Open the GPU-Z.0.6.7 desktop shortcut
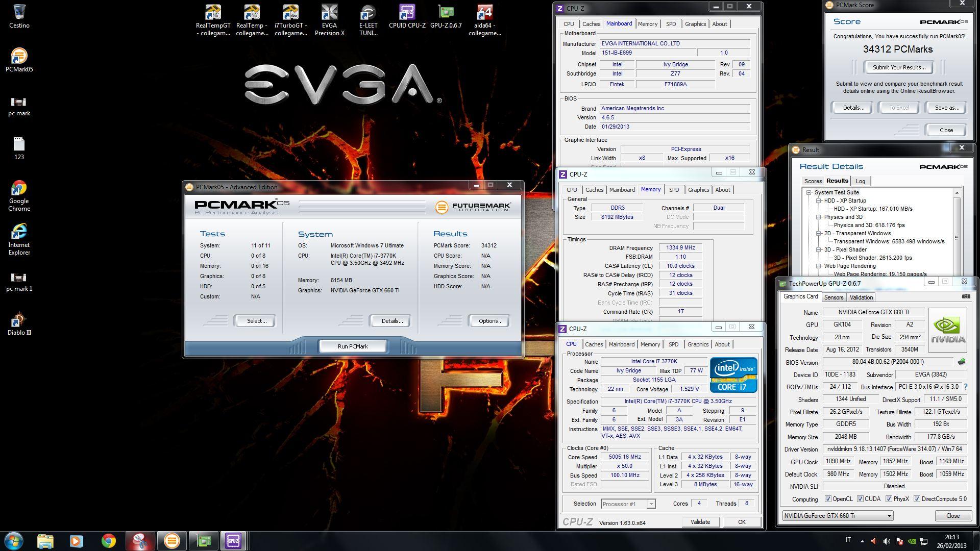Viewport: 980px width, 551px height. pyautogui.click(x=446, y=16)
